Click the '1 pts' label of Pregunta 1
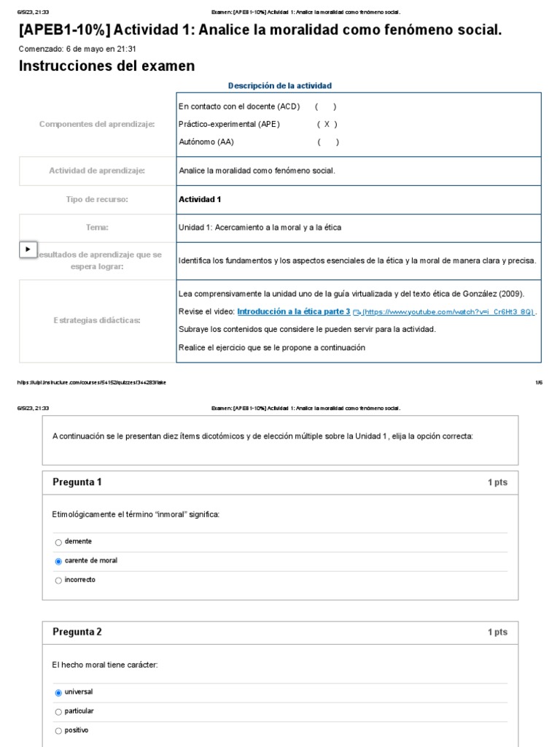The width and height of the screenshot is (560, 747). [x=497, y=483]
